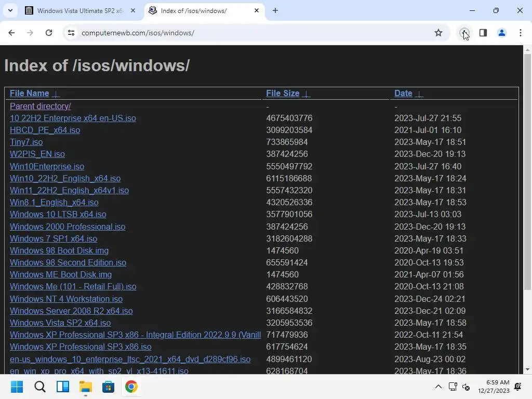The height and width of the screenshot is (399, 532).
Task: Open the W2PIS_EN.iso link
Action: tap(37, 154)
